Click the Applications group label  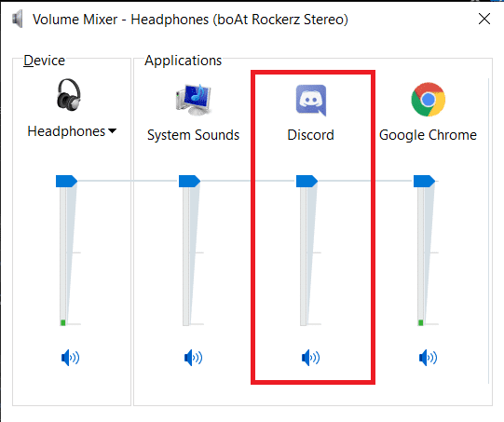point(184,61)
